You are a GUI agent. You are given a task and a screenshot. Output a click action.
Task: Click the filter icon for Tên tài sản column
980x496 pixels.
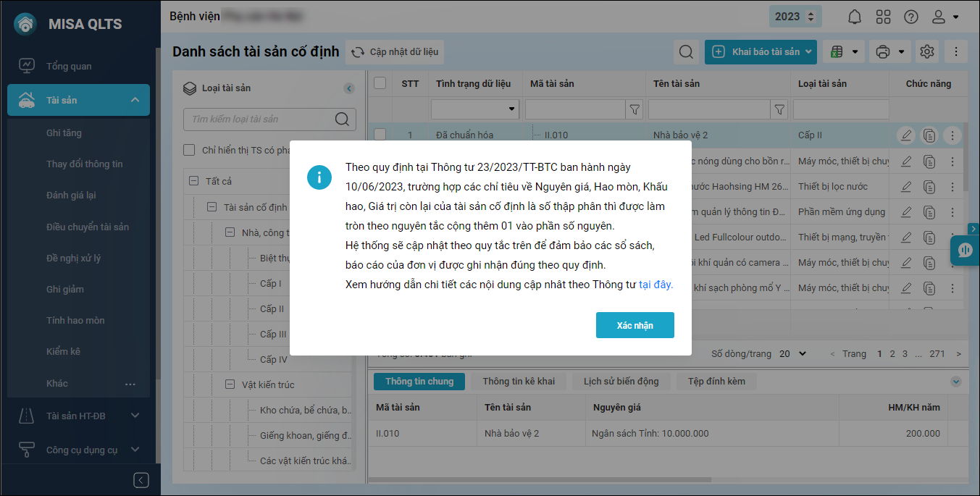click(x=779, y=109)
